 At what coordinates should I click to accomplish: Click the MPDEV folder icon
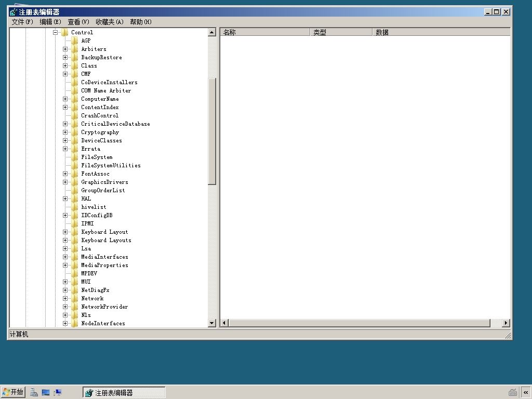coord(75,273)
